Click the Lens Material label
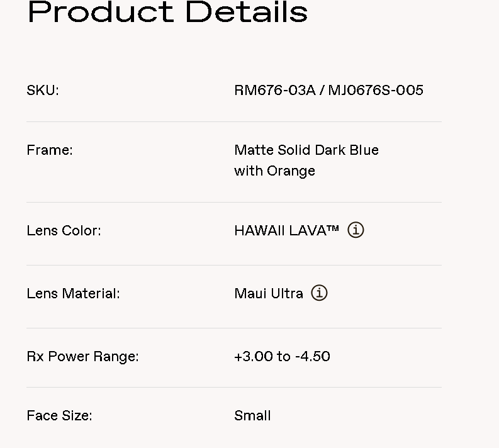The height and width of the screenshot is (448, 499). 73,293
